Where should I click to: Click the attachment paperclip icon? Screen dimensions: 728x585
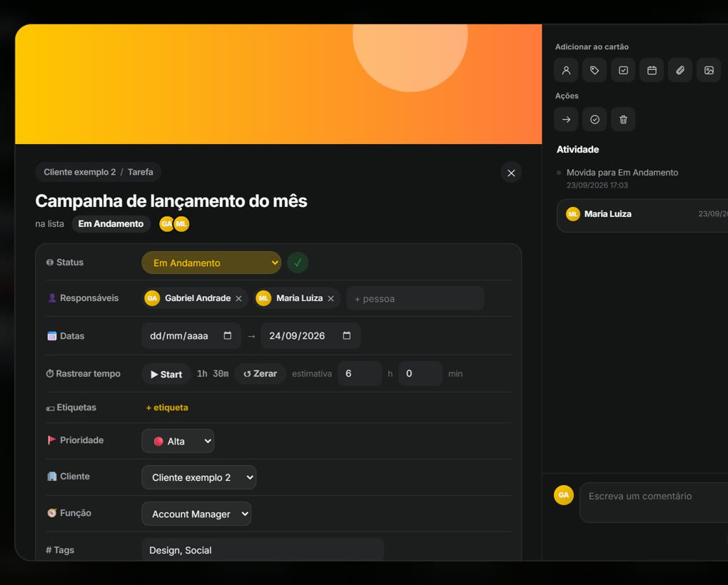(x=680, y=71)
